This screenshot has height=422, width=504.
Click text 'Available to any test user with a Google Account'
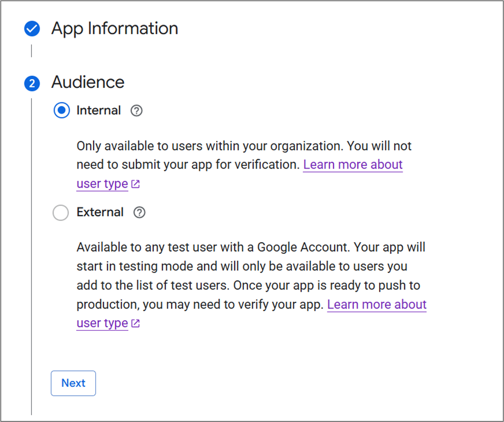point(213,247)
